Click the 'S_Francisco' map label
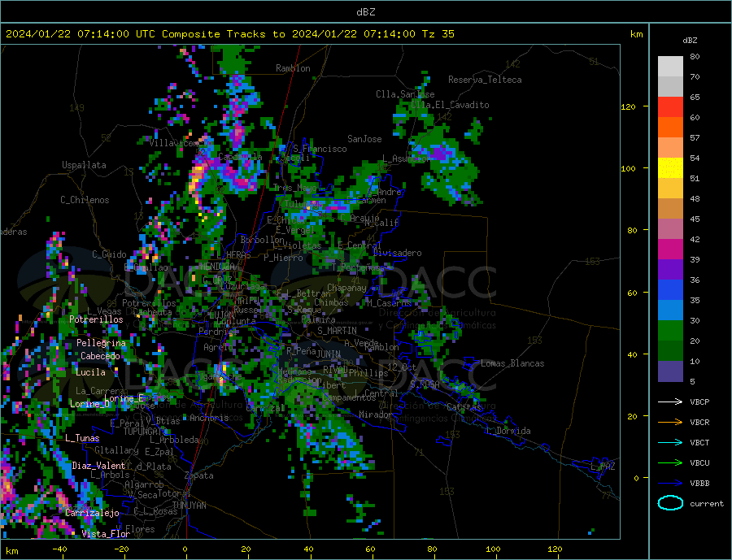This screenshot has height=560, width=732. click(x=320, y=149)
